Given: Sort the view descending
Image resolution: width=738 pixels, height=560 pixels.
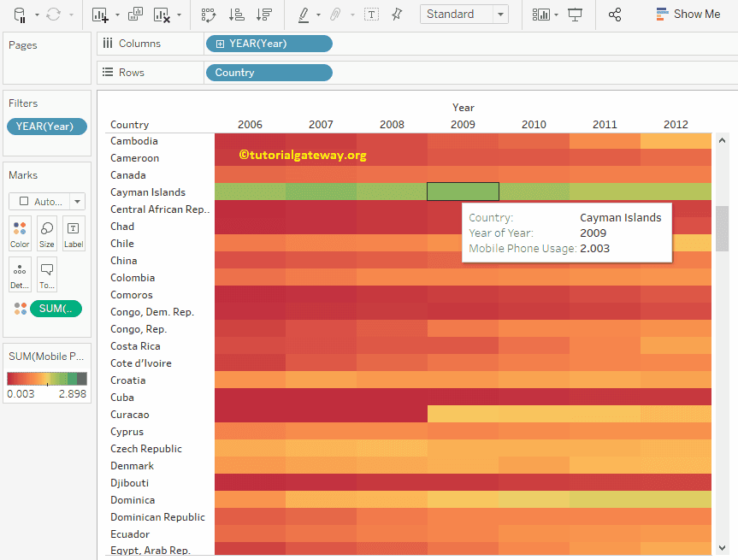Looking at the screenshot, I should click(x=265, y=15).
